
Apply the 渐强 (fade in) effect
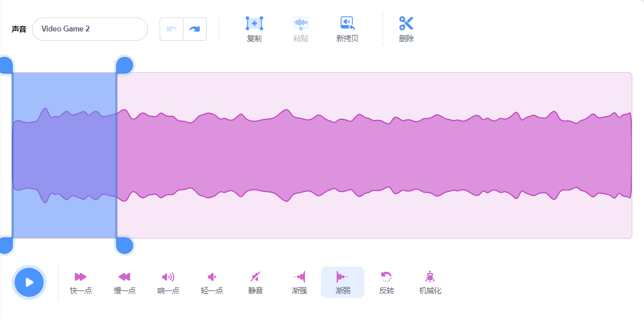299,277
